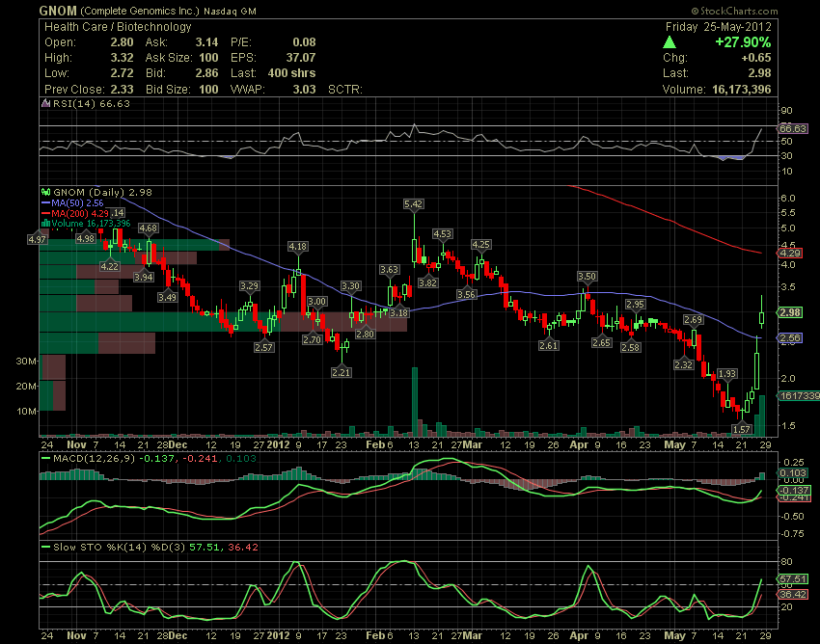Click the Prev Close value 2.33

[x=122, y=90]
